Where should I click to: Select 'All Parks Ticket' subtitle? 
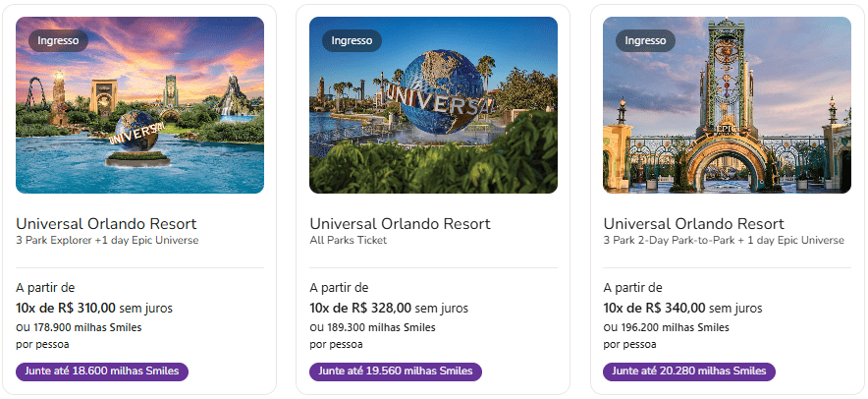349,240
